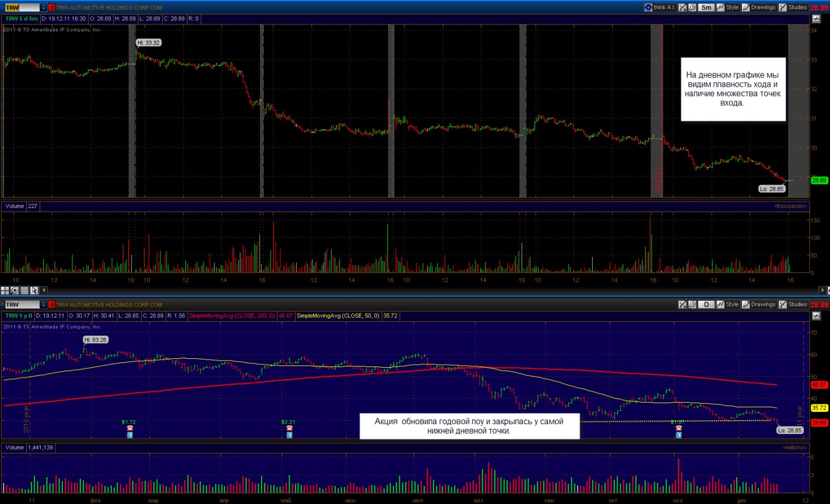The image size is (830, 504).
Task: Click red alert icon next to lower symbol
Action: click(x=52, y=304)
